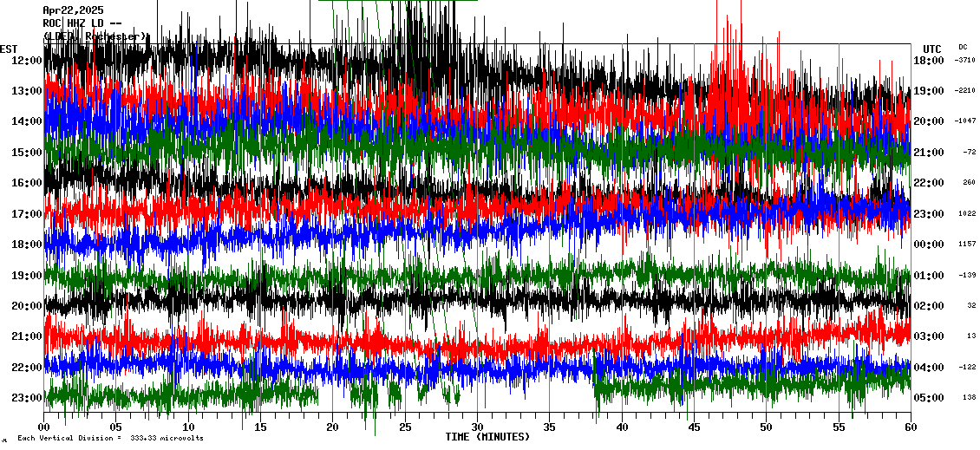This screenshot has width=980, height=450.
Task: Click the EST timezone header
Action: pyautogui.click(x=9, y=49)
